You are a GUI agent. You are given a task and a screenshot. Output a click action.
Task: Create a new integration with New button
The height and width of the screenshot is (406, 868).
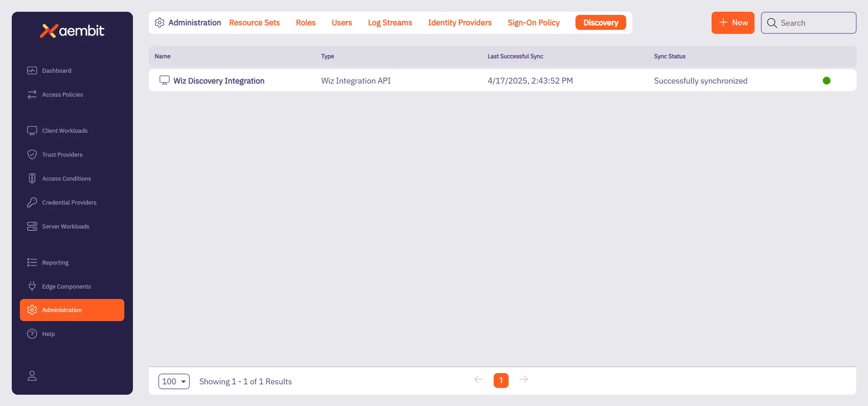pyautogui.click(x=733, y=23)
